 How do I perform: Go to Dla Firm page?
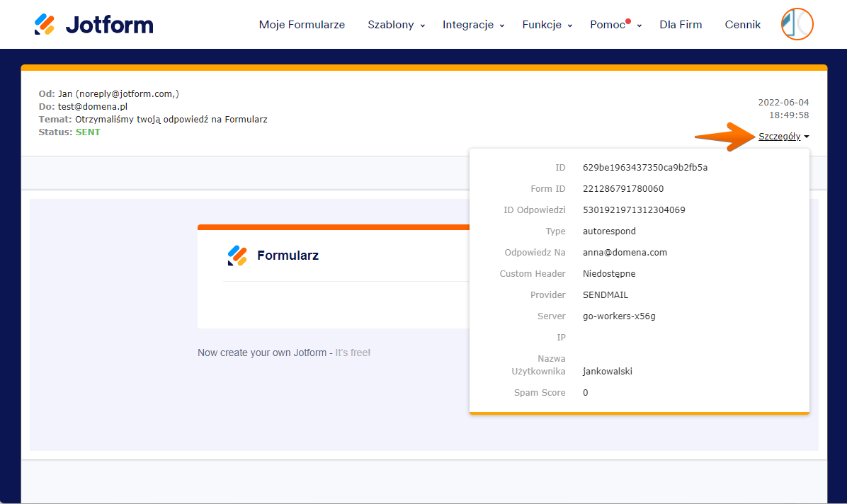(681, 24)
